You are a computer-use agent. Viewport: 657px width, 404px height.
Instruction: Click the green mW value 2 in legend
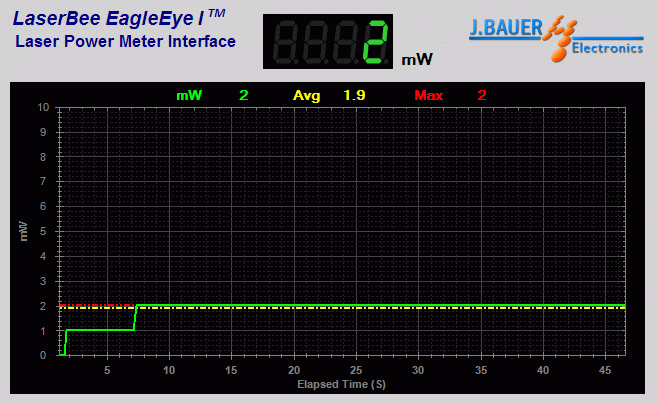pos(243,95)
